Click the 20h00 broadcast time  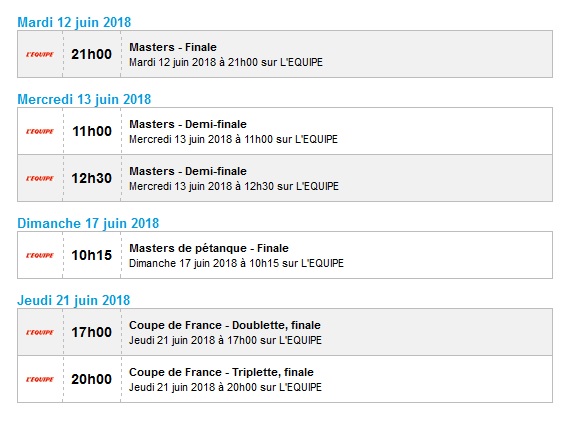coord(91,380)
